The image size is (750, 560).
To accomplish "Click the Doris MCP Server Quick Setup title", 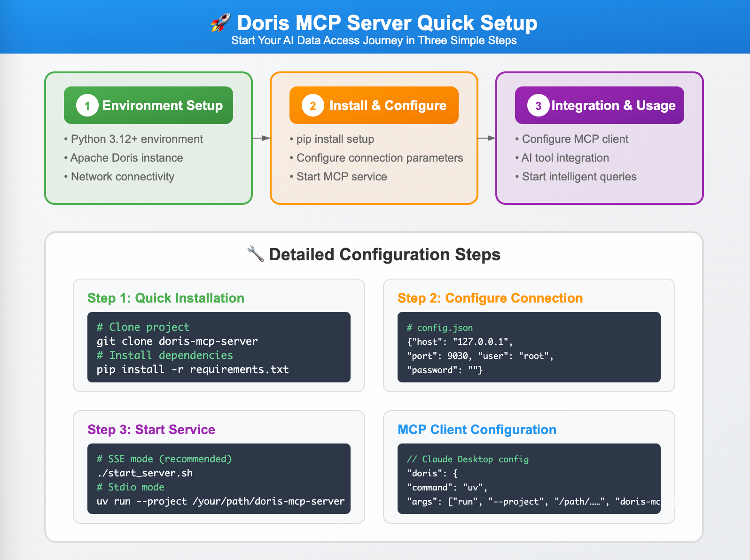I will coord(387,23).
